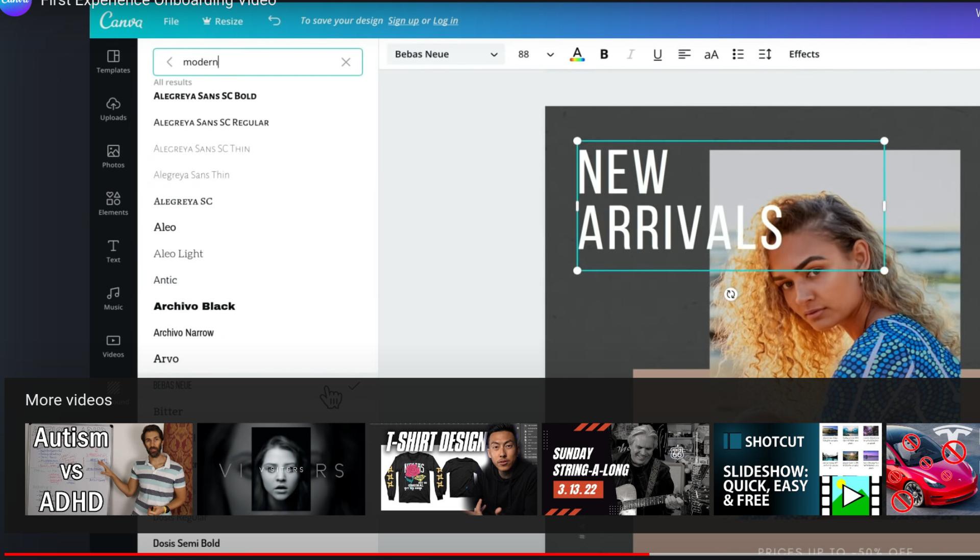
Task: Open the Templates sidebar panel
Action: click(x=113, y=61)
